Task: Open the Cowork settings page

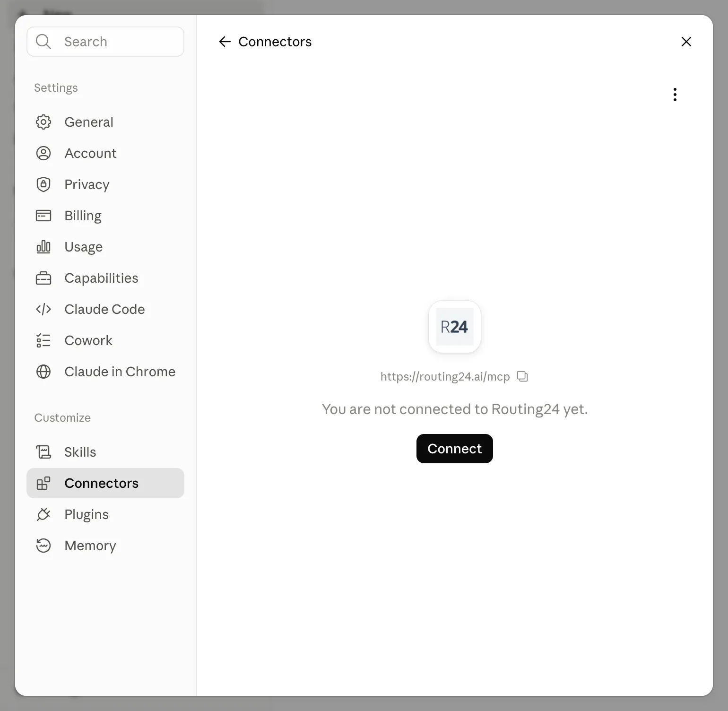Action: [x=105, y=340]
